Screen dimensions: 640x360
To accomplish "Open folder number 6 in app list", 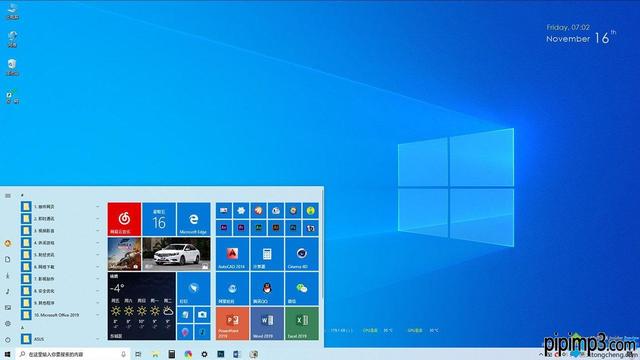I will [60, 267].
